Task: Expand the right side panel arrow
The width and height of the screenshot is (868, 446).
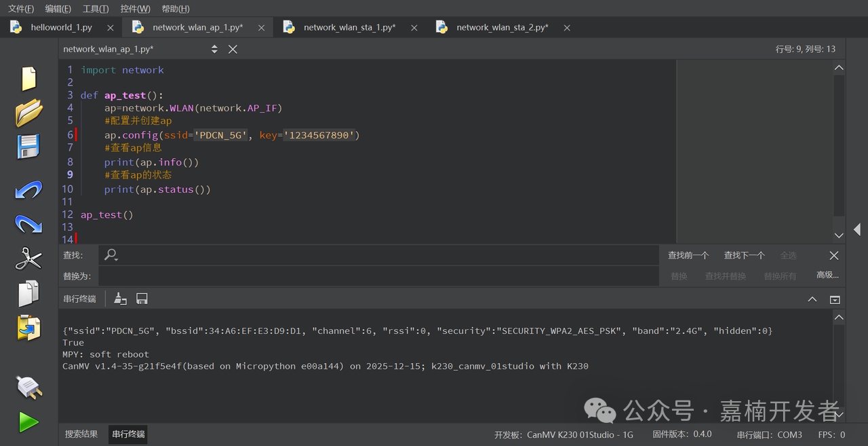Action: pyautogui.click(x=857, y=229)
